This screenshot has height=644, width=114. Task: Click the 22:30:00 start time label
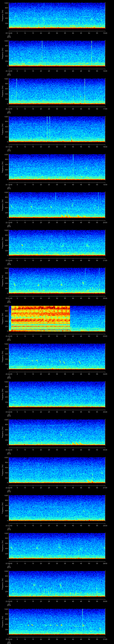(9, 639)
